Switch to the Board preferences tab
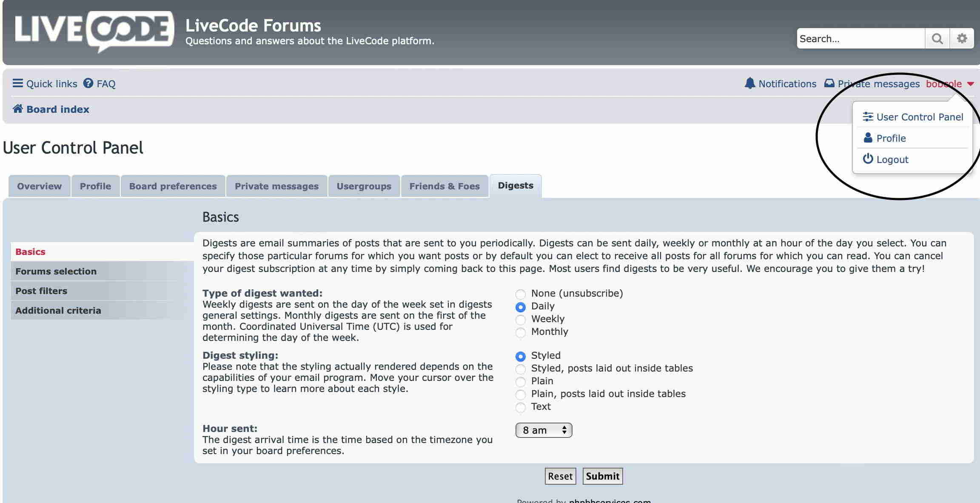 173,186
